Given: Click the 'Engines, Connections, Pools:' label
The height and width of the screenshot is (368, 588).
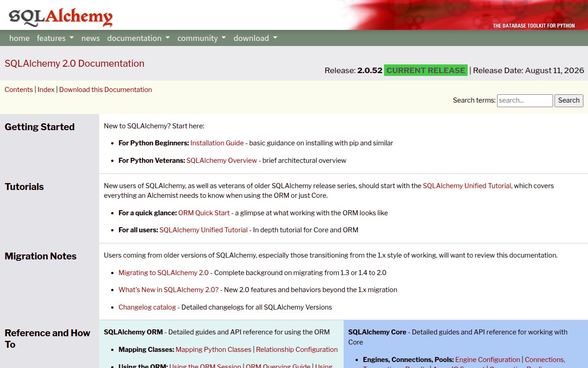Looking at the screenshot, I should click(x=408, y=360).
